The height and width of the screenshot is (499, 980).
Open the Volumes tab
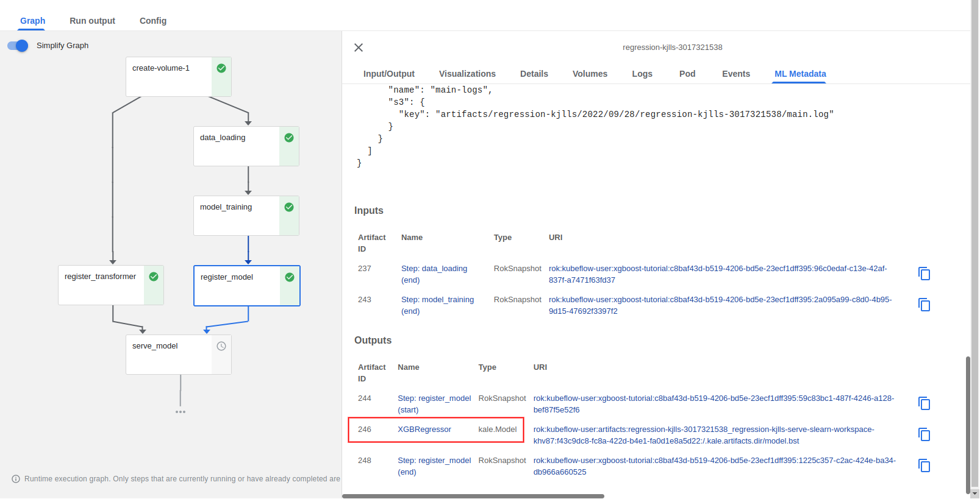(x=590, y=74)
